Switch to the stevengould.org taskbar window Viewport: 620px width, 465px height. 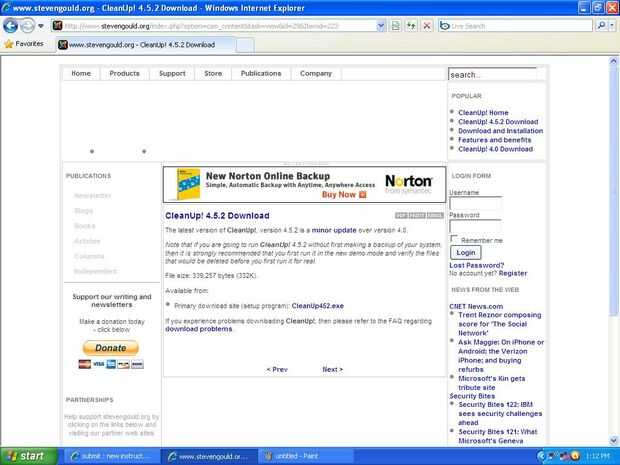coord(210,456)
